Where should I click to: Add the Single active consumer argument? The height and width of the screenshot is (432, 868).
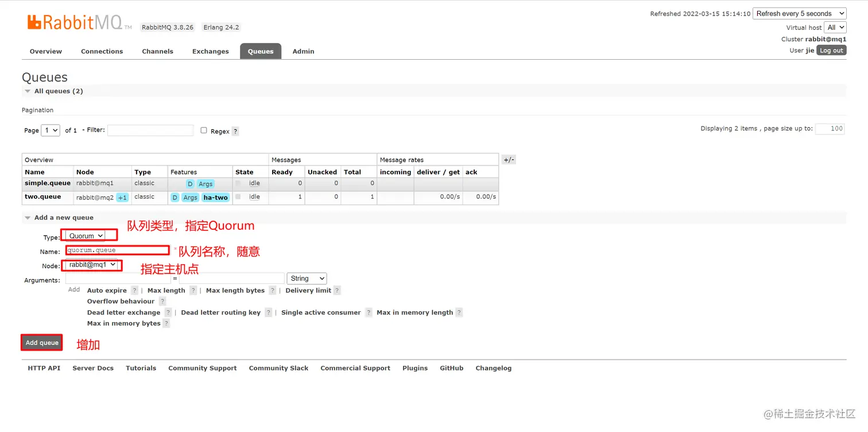point(321,313)
